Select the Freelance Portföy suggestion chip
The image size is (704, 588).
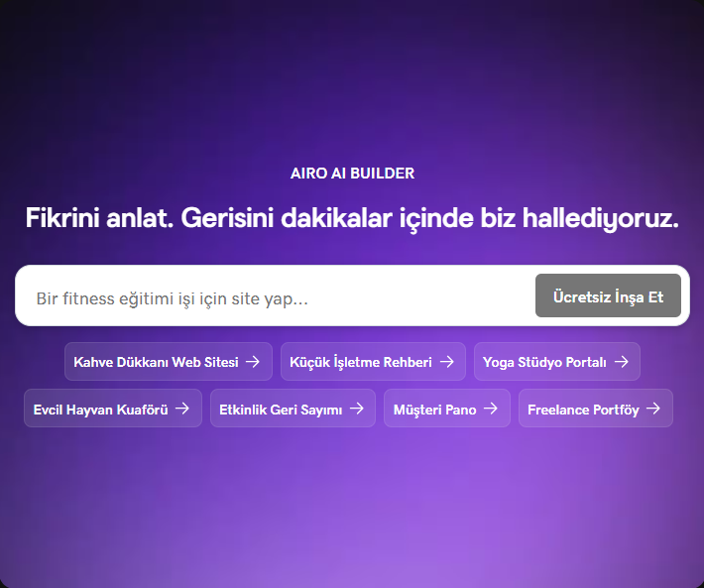[595, 409]
